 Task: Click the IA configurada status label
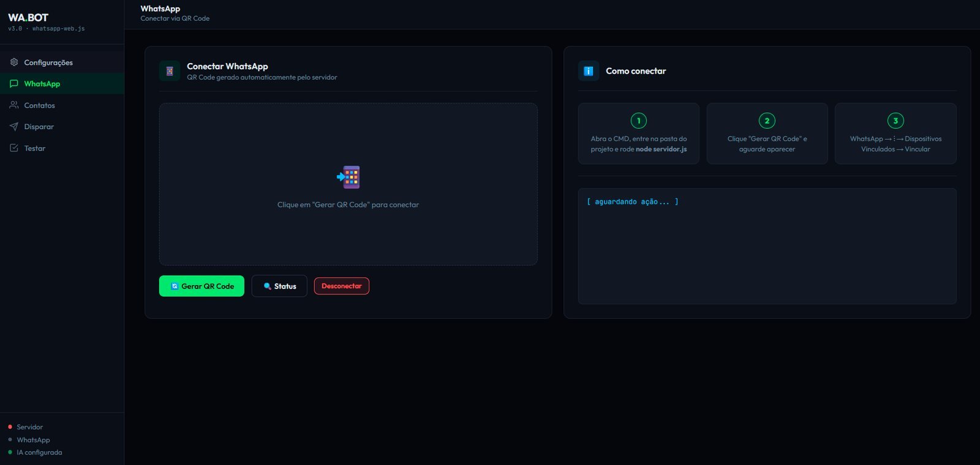pyautogui.click(x=39, y=453)
